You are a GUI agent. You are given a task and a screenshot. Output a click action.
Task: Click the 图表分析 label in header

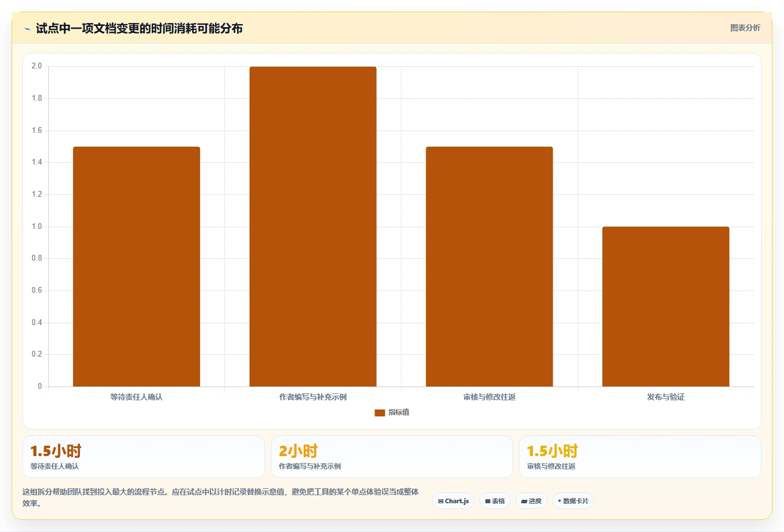745,28
